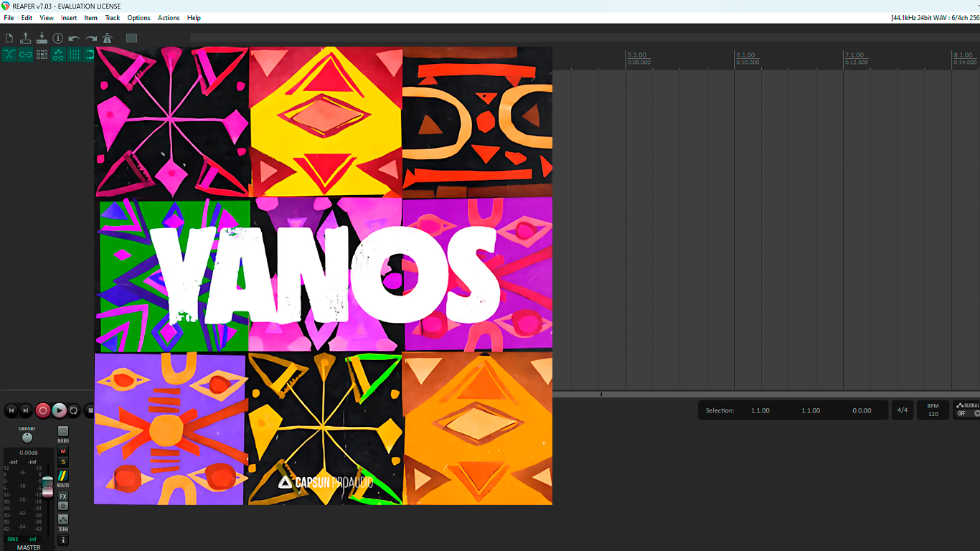Screen dimensions: 980x551
Task: Toggle auto-crossfade icon
Action: [9, 55]
